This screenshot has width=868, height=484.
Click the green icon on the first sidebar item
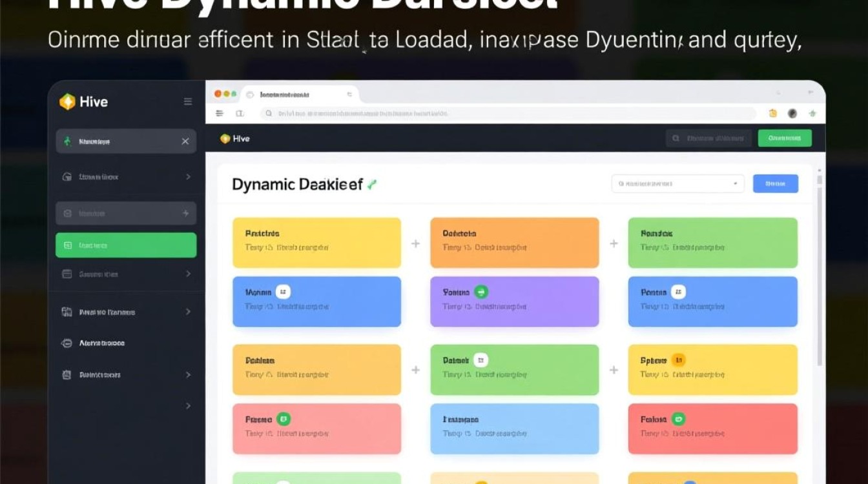(x=67, y=141)
